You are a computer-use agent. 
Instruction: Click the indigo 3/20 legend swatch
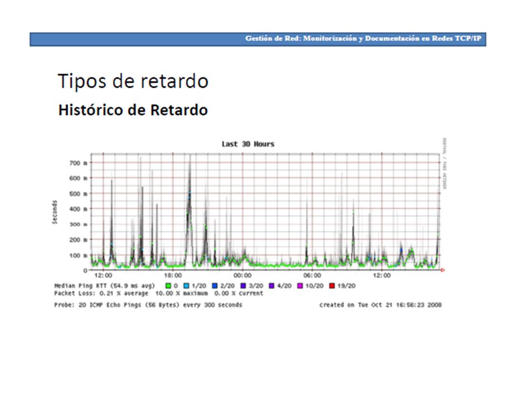pos(243,286)
